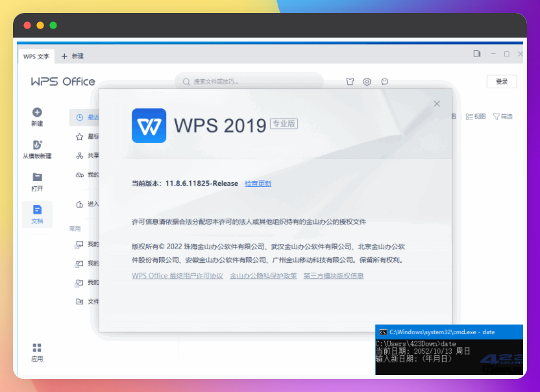Click the search files input field
Image resolution: width=540 pixels, height=392 pixels.
pyautogui.click(x=253, y=82)
